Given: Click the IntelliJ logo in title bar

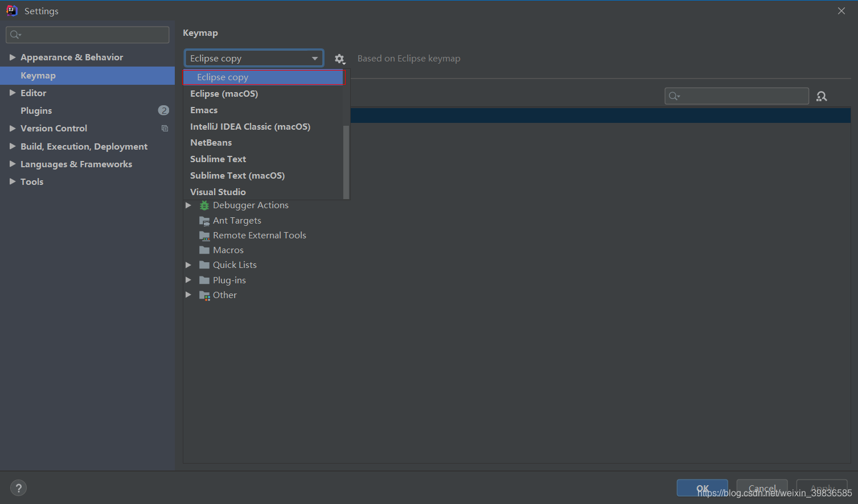Looking at the screenshot, I should click(x=12, y=11).
